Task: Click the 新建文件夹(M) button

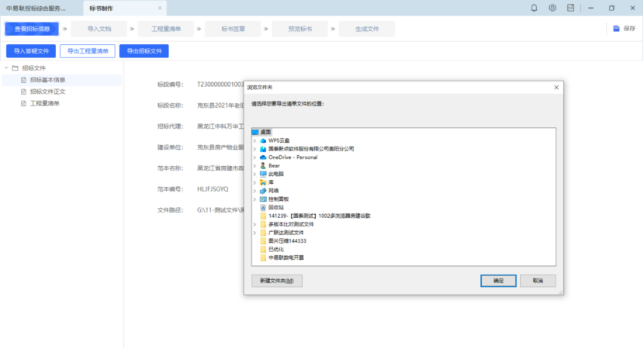Action: coord(276,280)
